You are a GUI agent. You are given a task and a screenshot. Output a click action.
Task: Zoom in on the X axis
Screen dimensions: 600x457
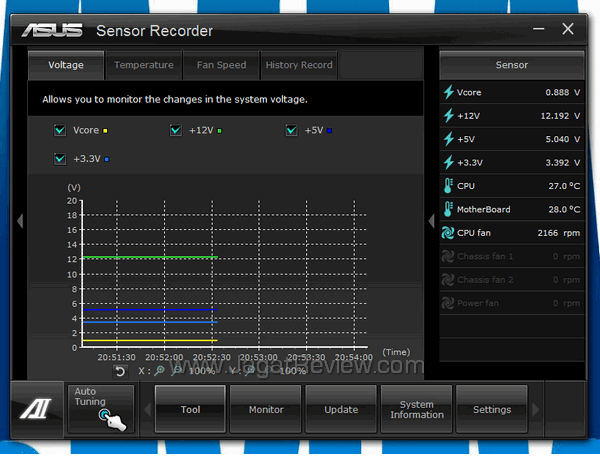click(159, 370)
